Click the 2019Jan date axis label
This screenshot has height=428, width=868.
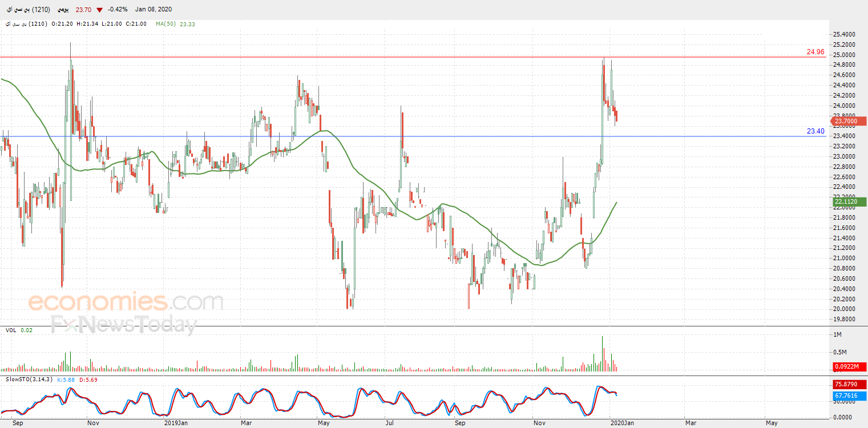176,423
